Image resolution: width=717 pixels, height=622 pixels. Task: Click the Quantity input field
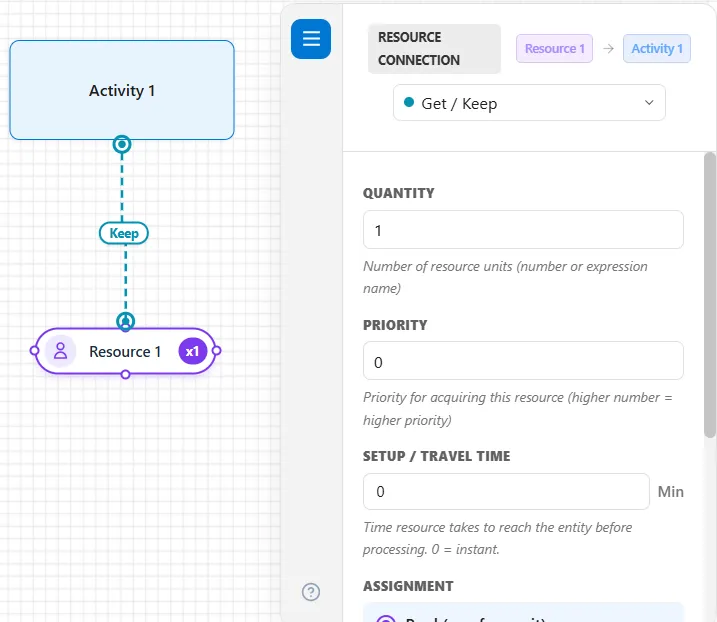(x=523, y=230)
